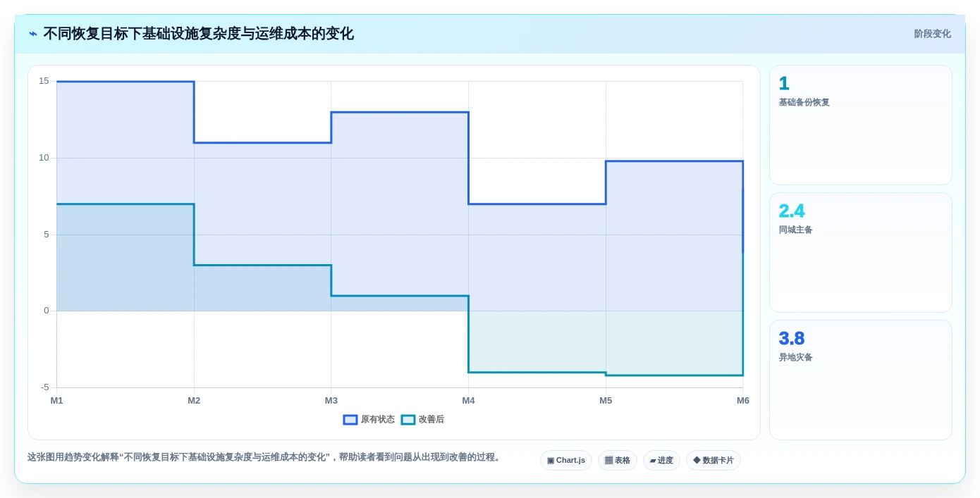Viewport: 980px width, 498px height.
Task: Open the 基础备份恢复 data card
Action: pyautogui.click(x=861, y=125)
